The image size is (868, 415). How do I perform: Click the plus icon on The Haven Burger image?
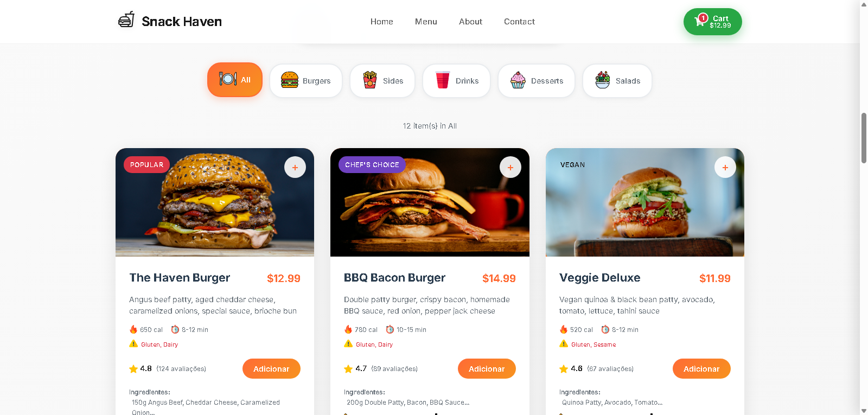pyautogui.click(x=295, y=167)
